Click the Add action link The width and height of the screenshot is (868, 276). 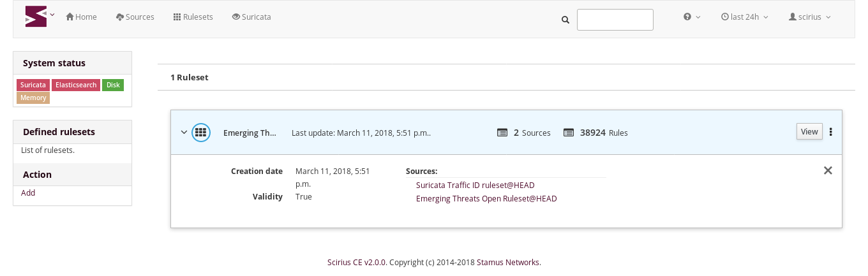(x=28, y=192)
